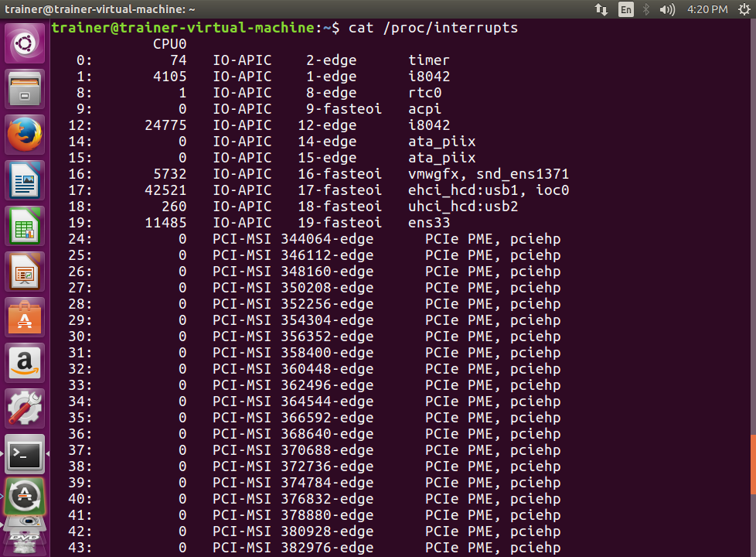Click the acpi device name

425,109
